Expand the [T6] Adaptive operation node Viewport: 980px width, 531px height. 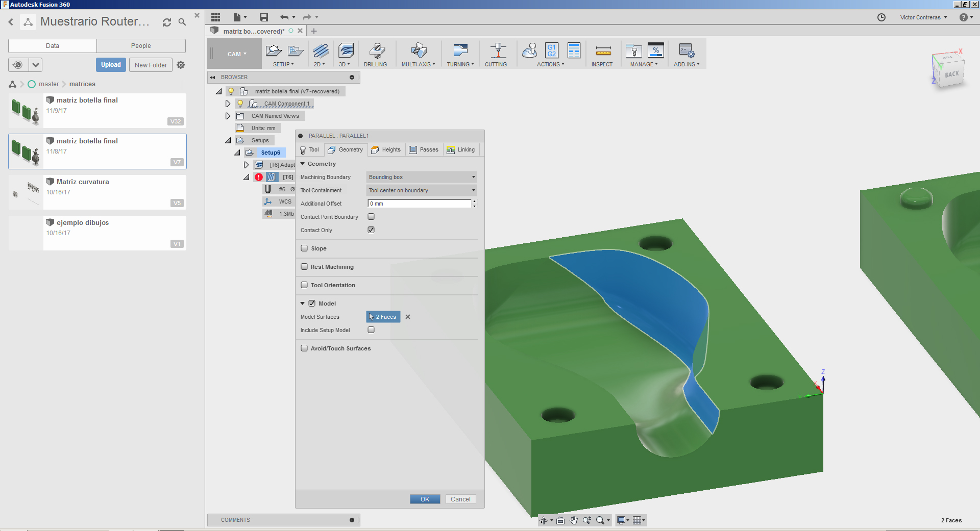246,165
